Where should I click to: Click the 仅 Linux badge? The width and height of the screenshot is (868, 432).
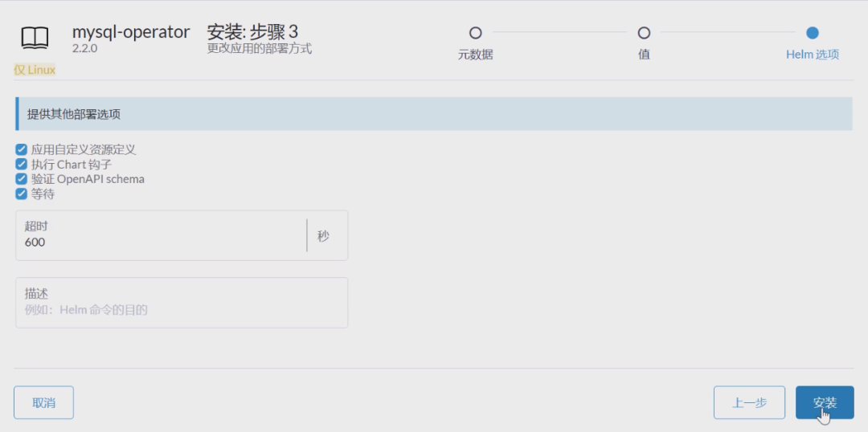(x=35, y=70)
